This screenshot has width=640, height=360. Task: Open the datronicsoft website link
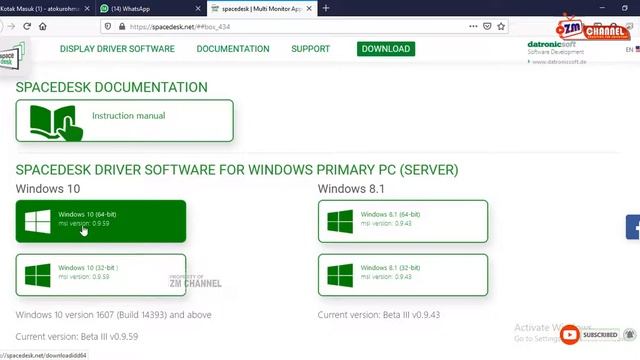(558, 62)
